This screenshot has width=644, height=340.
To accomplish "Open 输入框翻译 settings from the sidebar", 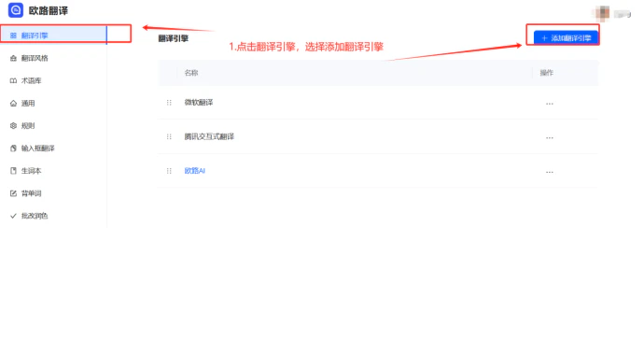I will click(x=53, y=148).
